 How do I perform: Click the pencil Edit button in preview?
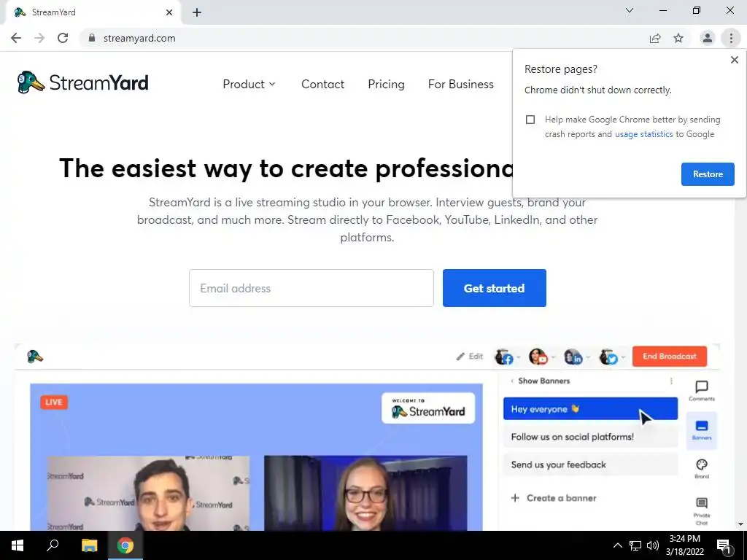pos(469,356)
